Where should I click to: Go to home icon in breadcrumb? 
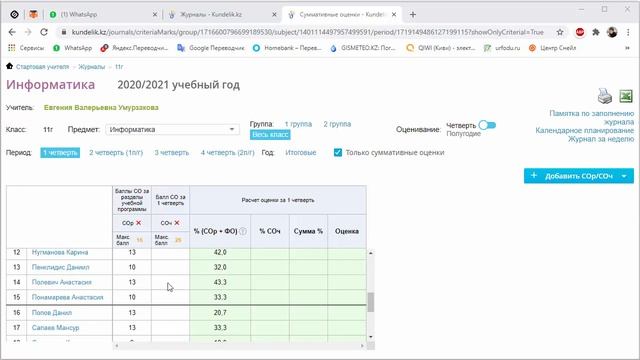tap(9, 66)
